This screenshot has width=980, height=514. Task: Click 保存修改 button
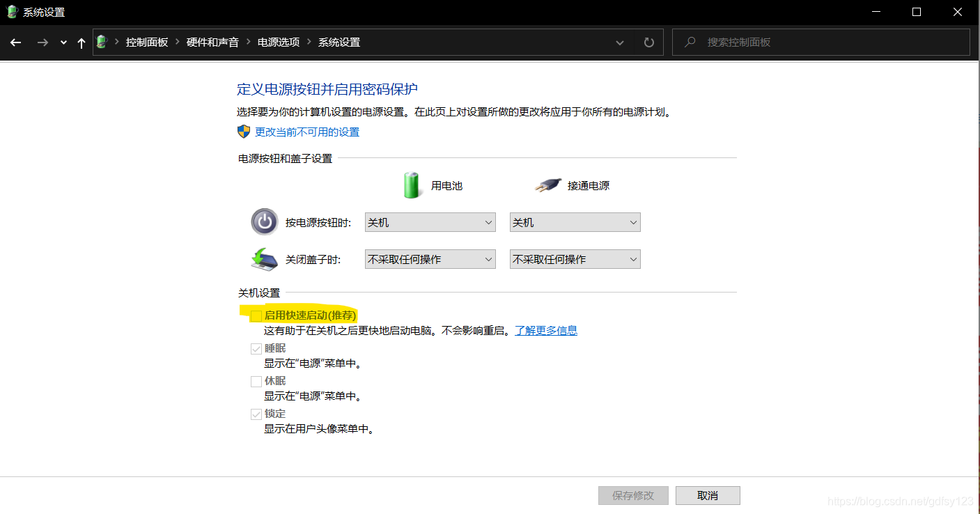(633, 495)
